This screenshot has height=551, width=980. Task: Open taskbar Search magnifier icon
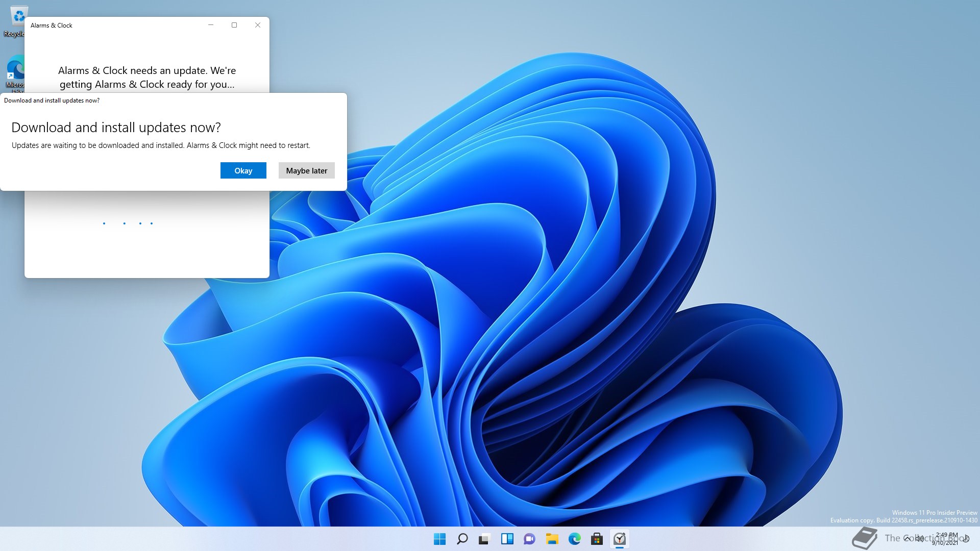click(x=462, y=539)
